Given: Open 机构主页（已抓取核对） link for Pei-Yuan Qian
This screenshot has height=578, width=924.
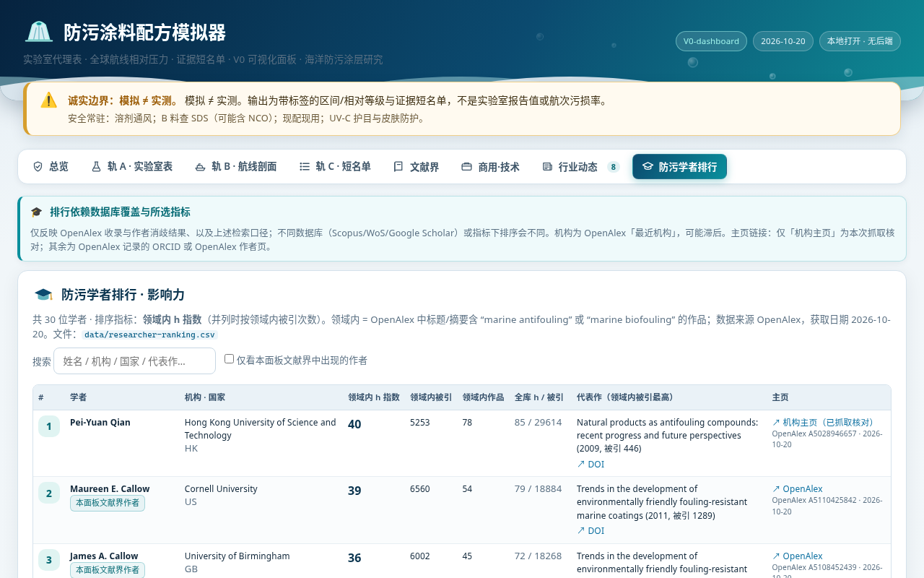Looking at the screenshot, I should pos(823,423).
